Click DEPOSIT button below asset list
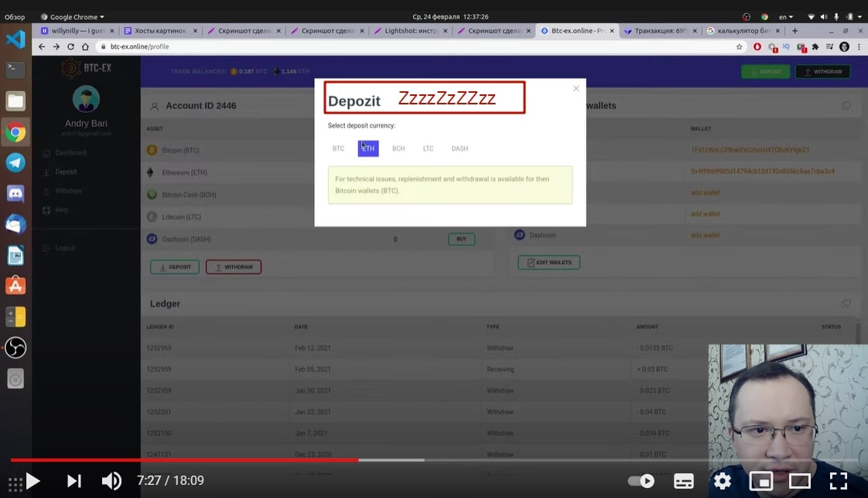The width and height of the screenshot is (868, 498). point(174,267)
